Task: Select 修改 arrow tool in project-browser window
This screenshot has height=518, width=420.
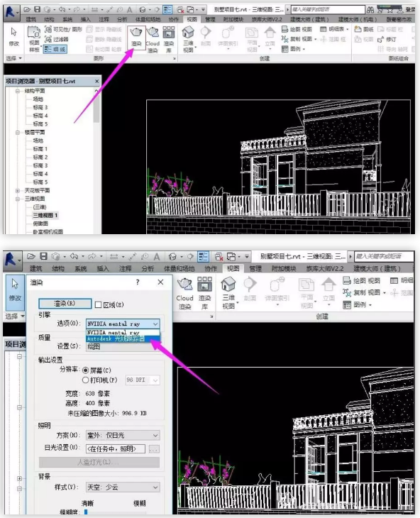Action: (x=14, y=37)
